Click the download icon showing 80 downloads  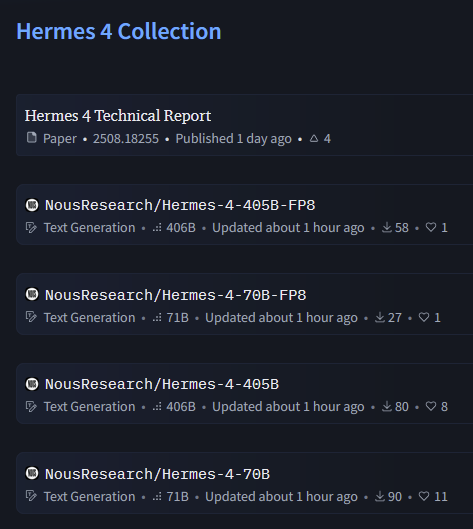387,406
